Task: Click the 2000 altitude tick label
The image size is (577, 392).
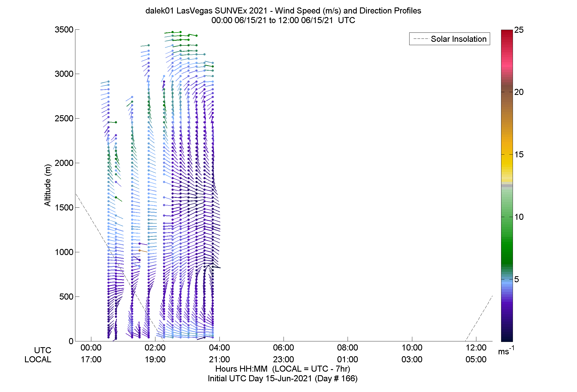Action: point(64,163)
